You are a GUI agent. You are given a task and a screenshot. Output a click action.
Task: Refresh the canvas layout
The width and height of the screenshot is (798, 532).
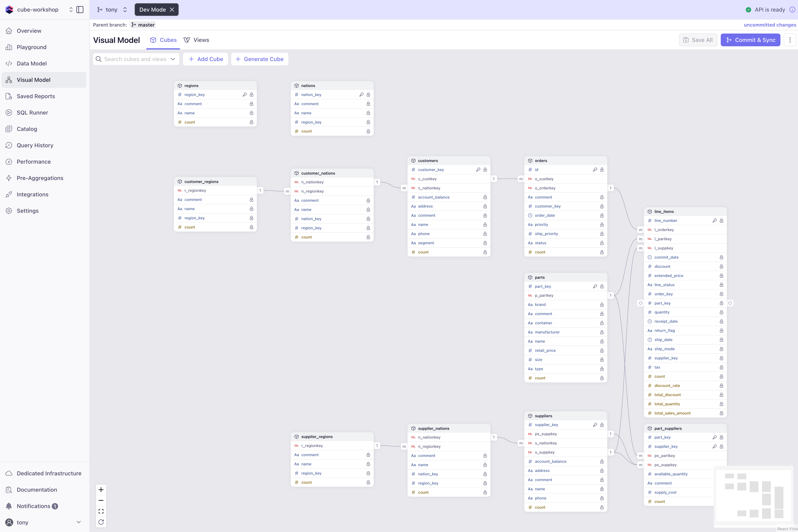[x=101, y=522]
